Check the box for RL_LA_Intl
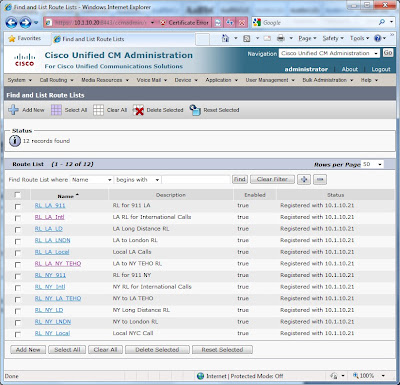This screenshot has height=385, width=400. pos(18,218)
